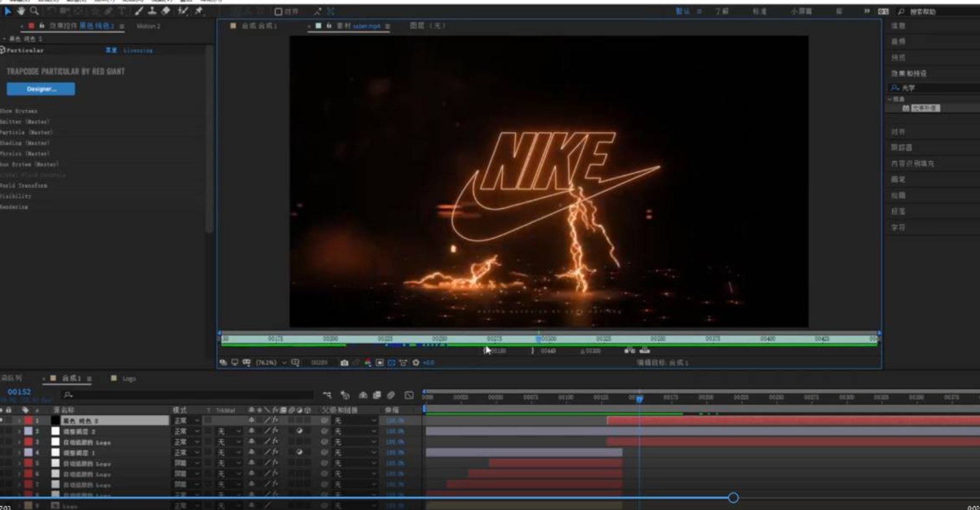
Task: Click the Licensing link next to Particular
Action: click(138, 50)
